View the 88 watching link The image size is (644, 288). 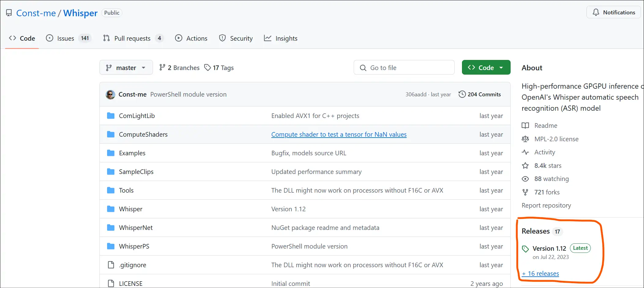[552, 179]
